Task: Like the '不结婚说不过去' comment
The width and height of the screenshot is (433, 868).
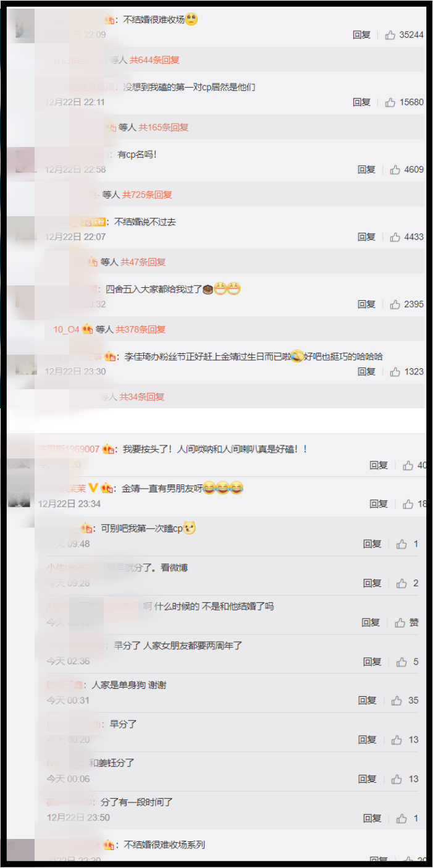Action: coord(395,237)
